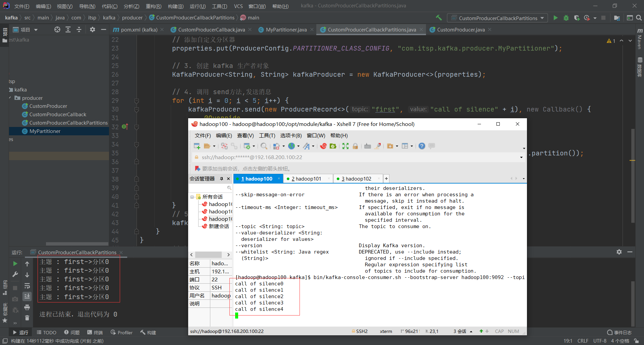Open 工具(T) menu in Xshell
This screenshot has width=644, height=345.
coord(267,136)
